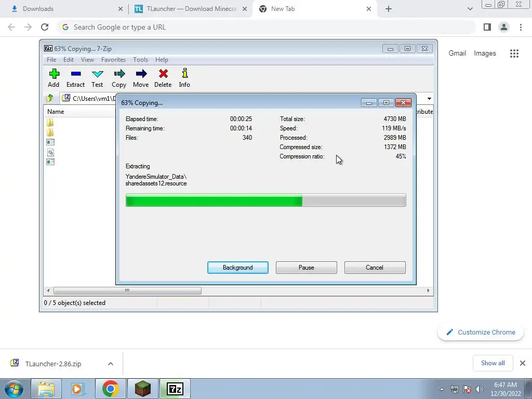
Task: Open Chrome three-dot menu
Action: 521,27
